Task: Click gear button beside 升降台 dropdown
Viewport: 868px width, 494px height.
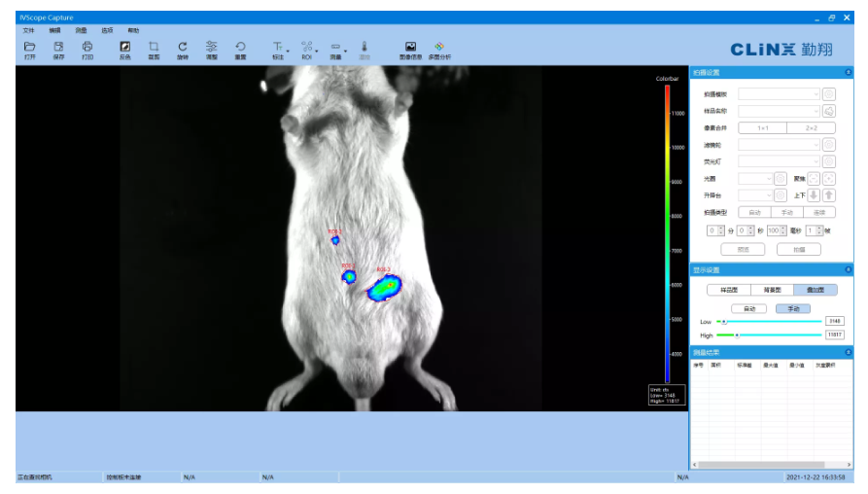Action: [x=780, y=195]
